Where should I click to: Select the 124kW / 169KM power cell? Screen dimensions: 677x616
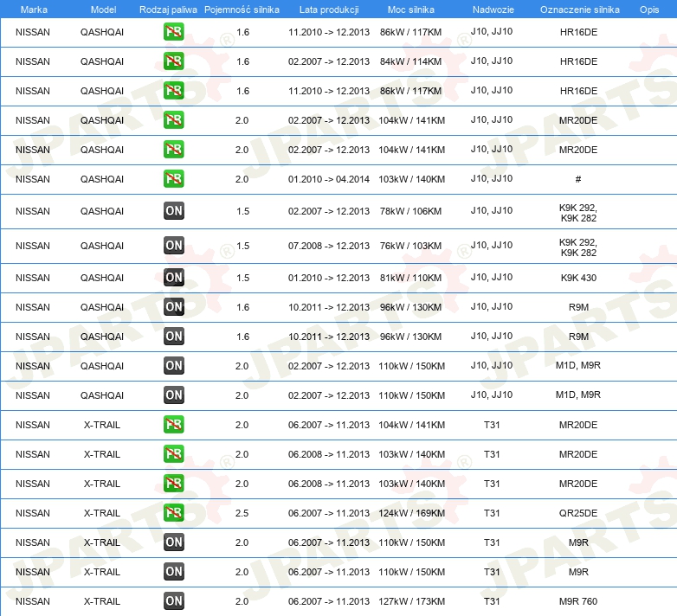point(411,513)
